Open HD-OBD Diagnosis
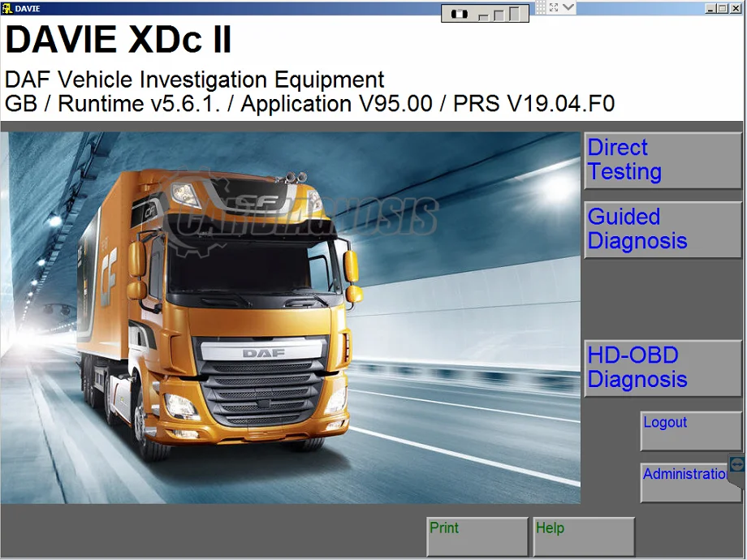The height and width of the screenshot is (560, 747). pos(663,368)
